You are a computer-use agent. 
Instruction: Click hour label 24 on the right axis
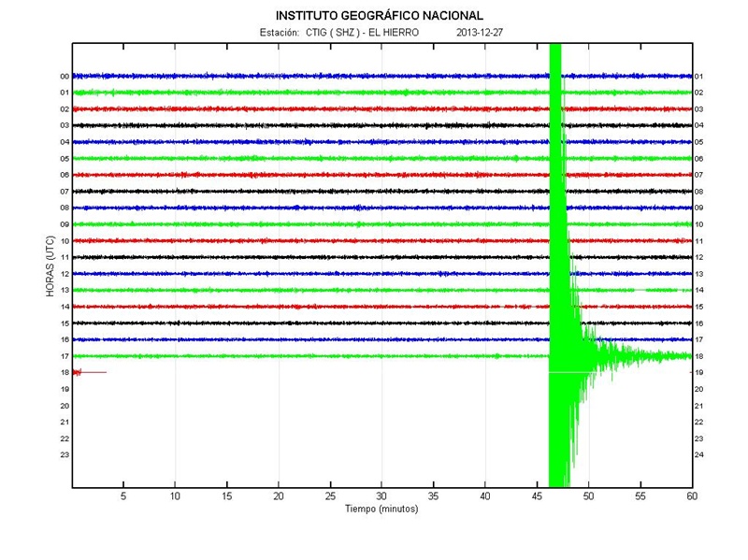(x=699, y=454)
